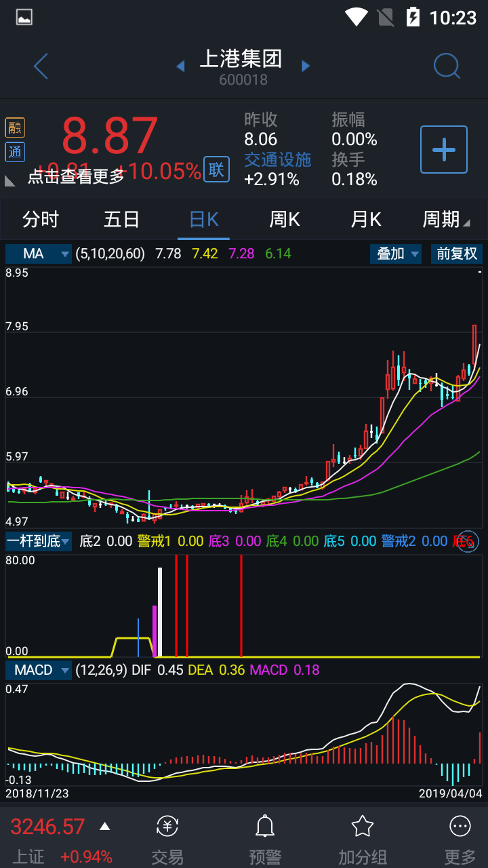Add stock to watchlist with plus button
Viewport: 488px width, 868px height.
pyautogui.click(x=444, y=149)
